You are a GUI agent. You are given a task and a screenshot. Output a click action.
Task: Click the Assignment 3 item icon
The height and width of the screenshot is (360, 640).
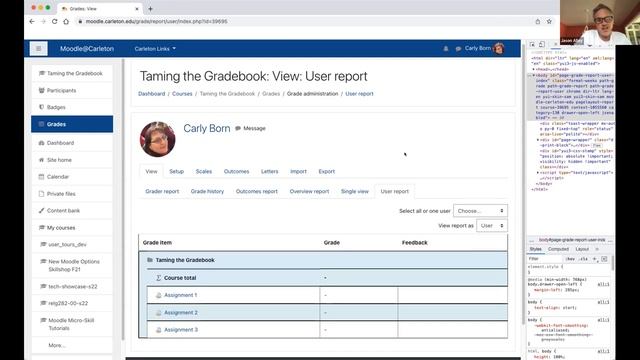[159, 330]
